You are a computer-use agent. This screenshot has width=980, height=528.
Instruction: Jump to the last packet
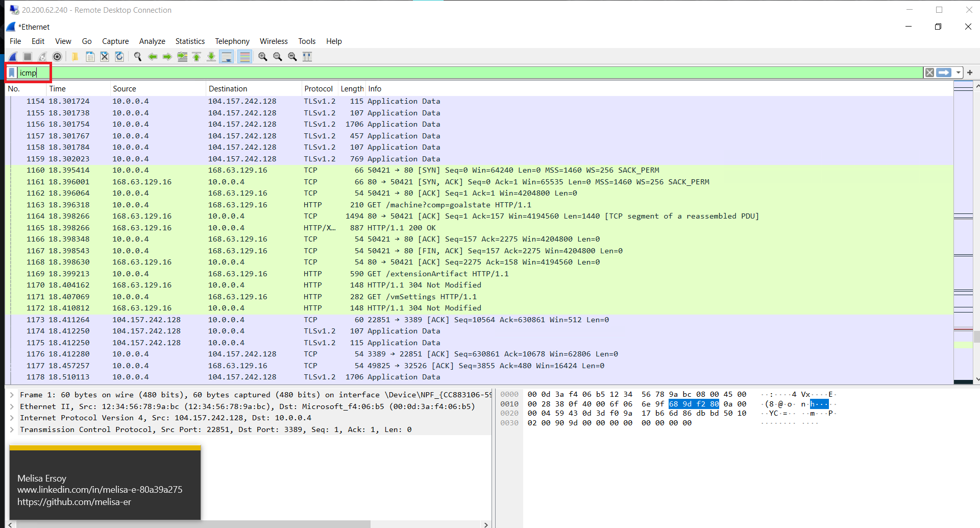click(211, 57)
